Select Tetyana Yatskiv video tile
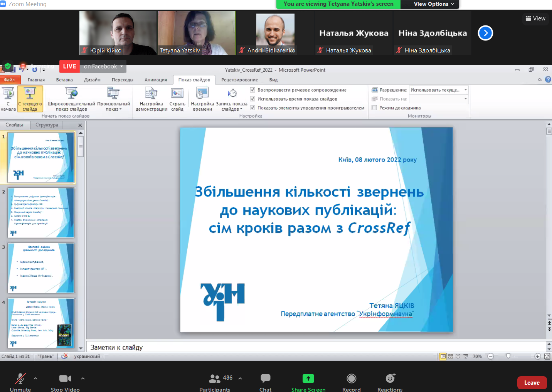The image size is (552, 392). click(x=197, y=33)
